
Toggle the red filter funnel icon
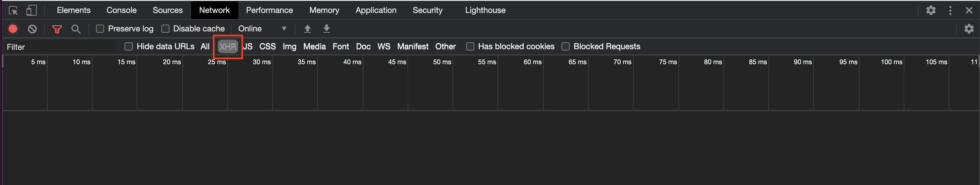pos(57,29)
